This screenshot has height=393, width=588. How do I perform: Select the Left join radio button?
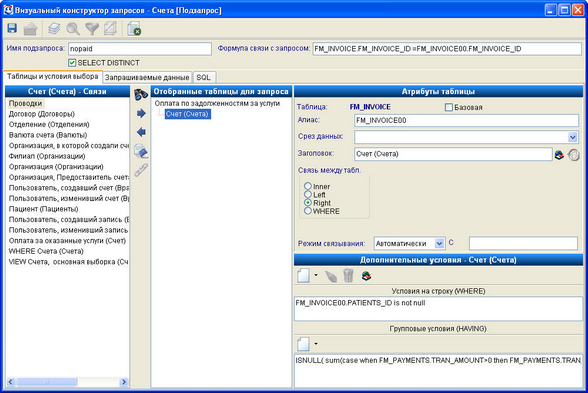(308, 194)
